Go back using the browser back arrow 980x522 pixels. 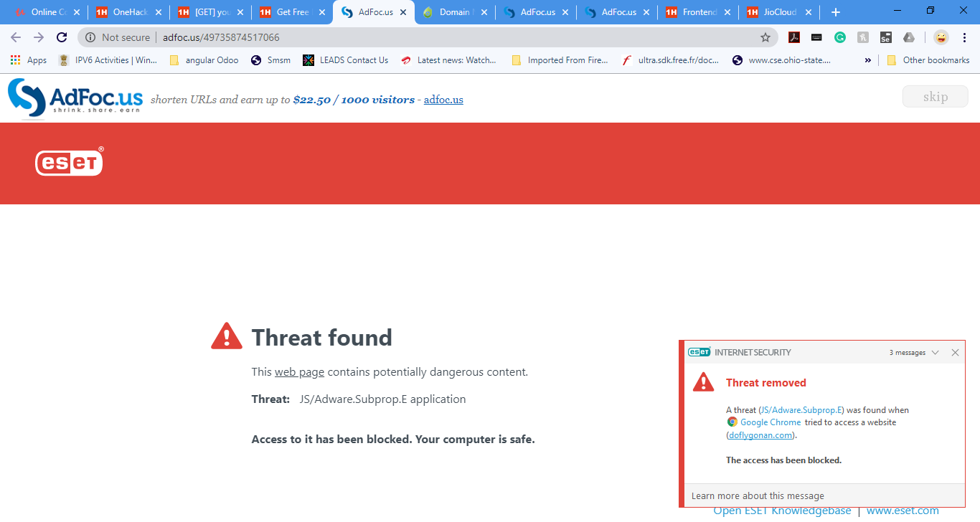[16, 37]
